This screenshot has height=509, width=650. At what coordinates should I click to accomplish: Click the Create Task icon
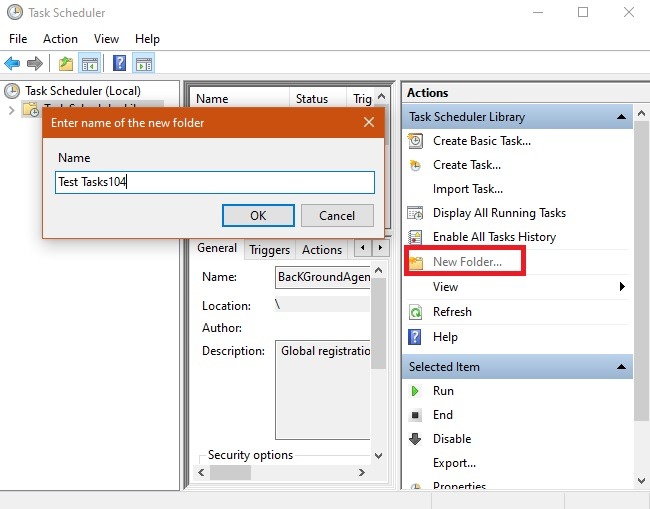[415, 165]
